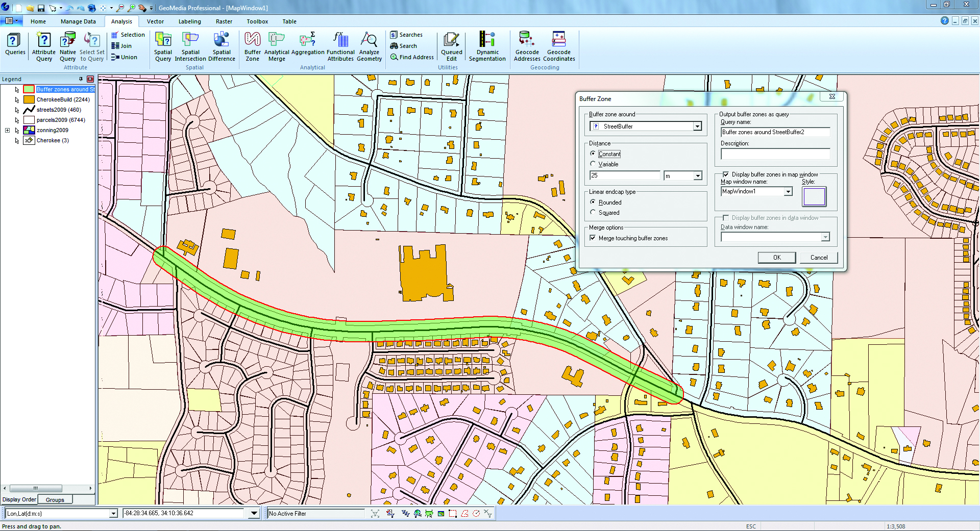The height and width of the screenshot is (531, 980).
Task: Click the Help question mark icon
Action: click(x=944, y=21)
